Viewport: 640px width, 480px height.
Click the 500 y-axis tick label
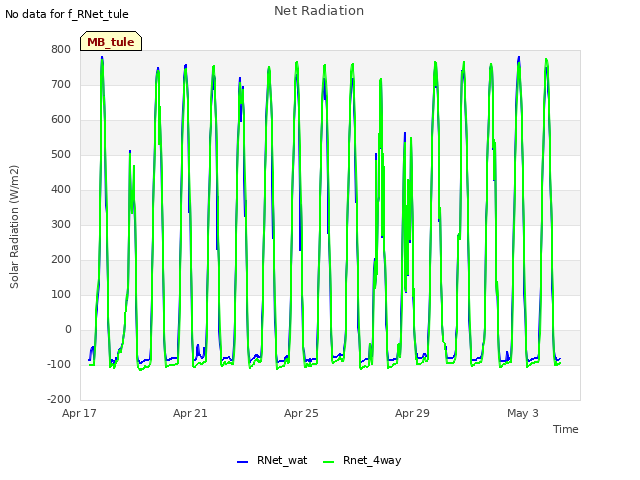click(61, 155)
